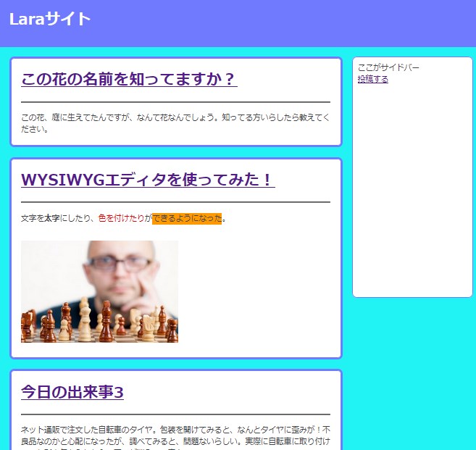The image size is (476, 450).
Task: Click the blank purple header bar area
Action: [x=290, y=22]
